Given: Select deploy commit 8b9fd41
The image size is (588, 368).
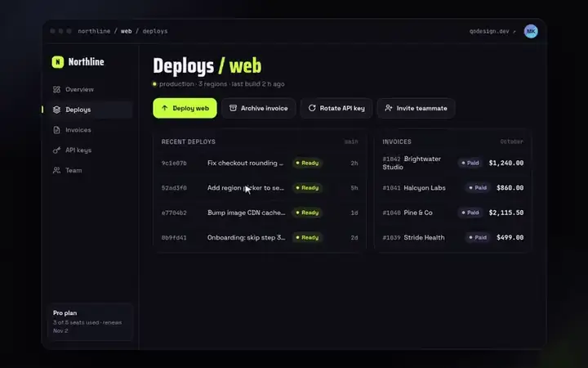Looking at the screenshot, I should [x=174, y=237].
